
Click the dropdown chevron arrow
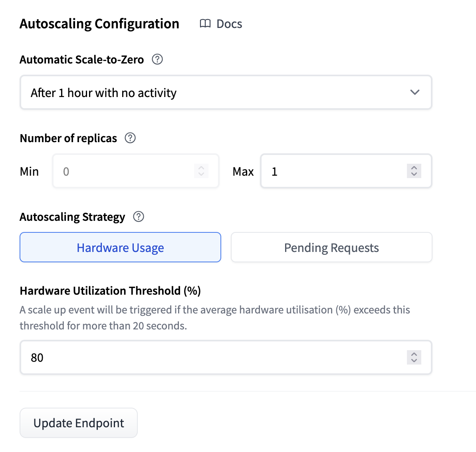point(415,92)
